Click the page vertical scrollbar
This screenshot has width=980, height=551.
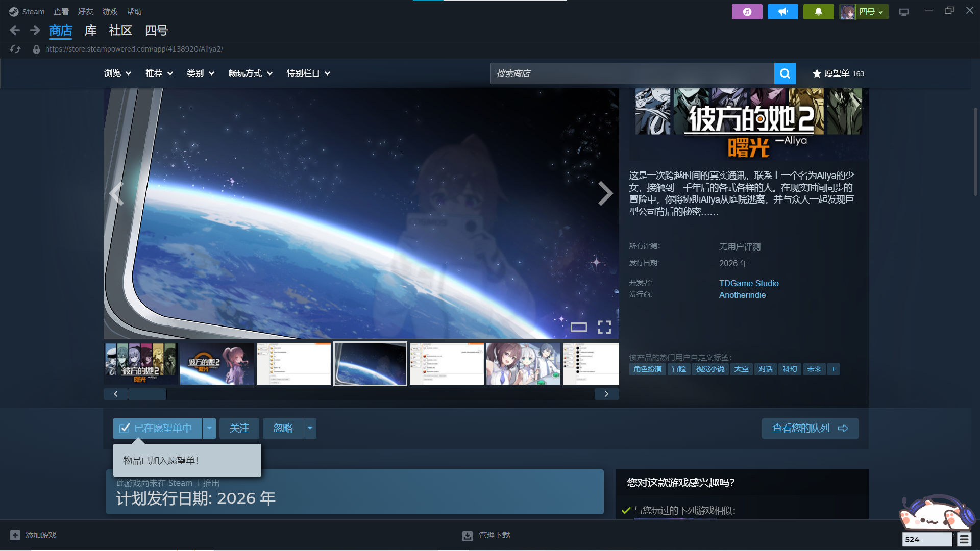click(975, 152)
